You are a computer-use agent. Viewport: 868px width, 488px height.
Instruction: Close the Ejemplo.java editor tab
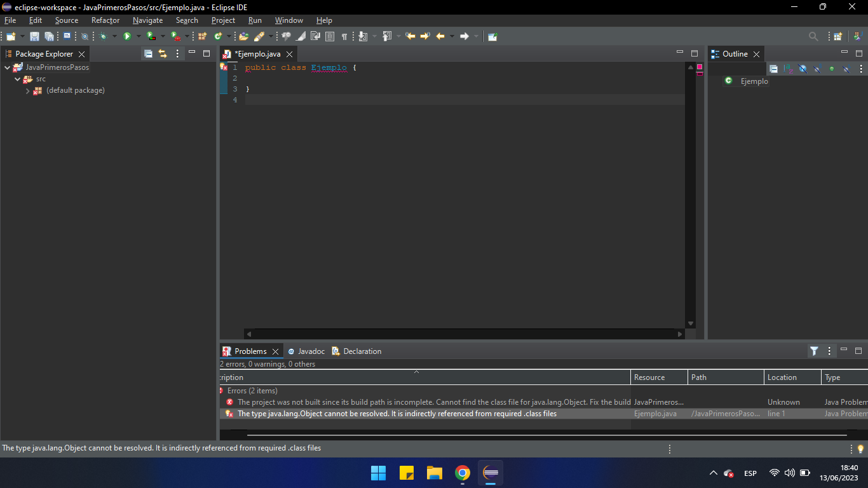coord(289,55)
